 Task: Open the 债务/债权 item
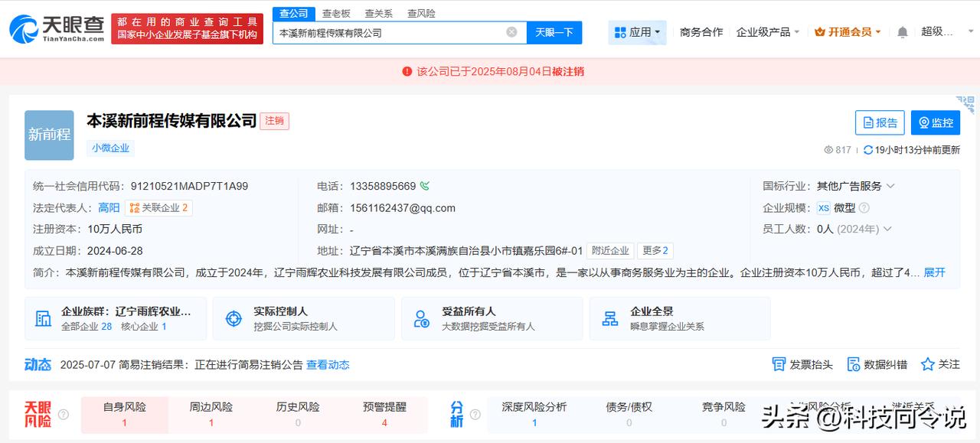tap(629, 414)
